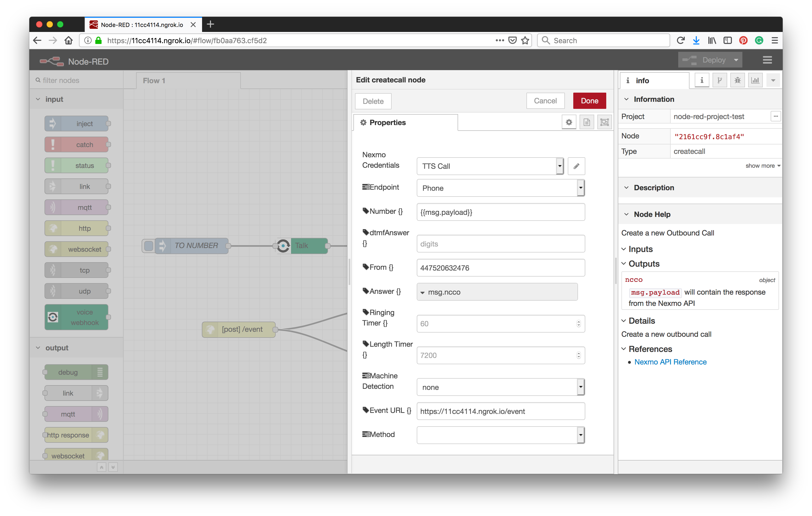Open the dashboard chart icon
The image size is (812, 516).
click(x=755, y=80)
